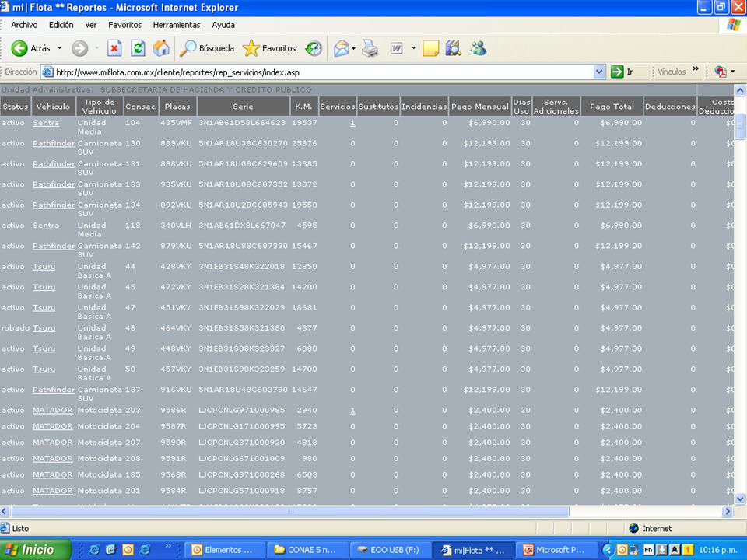Click the system clock 10:16 p.m.

718,550
